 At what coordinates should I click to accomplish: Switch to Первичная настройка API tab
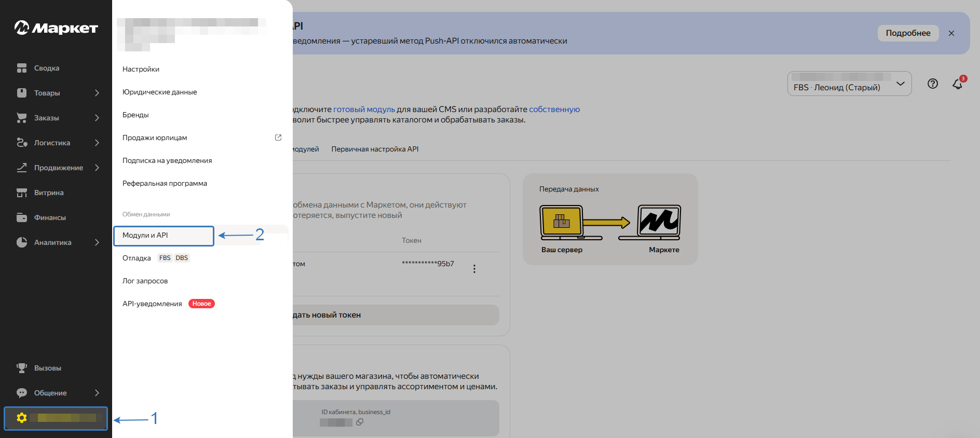375,149
